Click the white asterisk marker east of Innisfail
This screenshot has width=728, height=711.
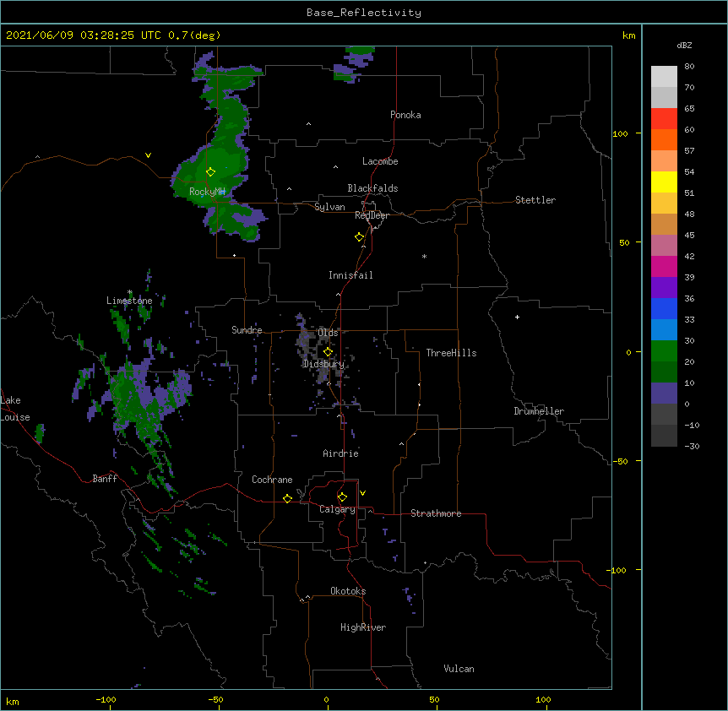[424, 256]
